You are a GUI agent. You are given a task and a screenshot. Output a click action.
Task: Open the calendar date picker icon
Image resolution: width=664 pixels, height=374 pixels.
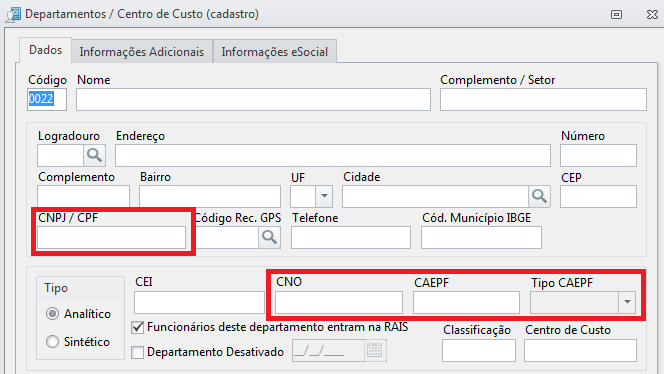click(375, 350)
